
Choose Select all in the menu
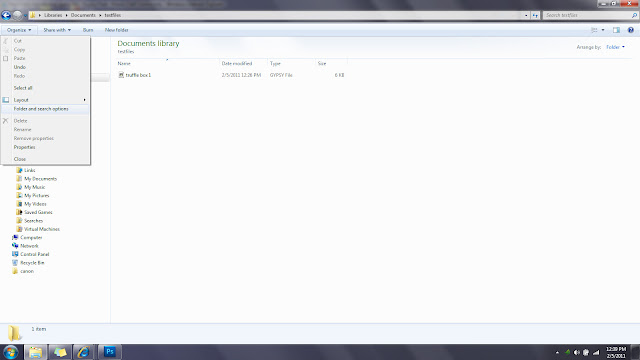(46, 88)
